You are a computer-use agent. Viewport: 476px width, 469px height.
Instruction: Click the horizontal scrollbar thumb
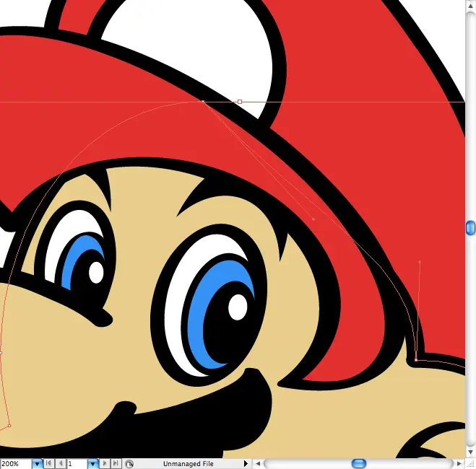tap(359, 463)
